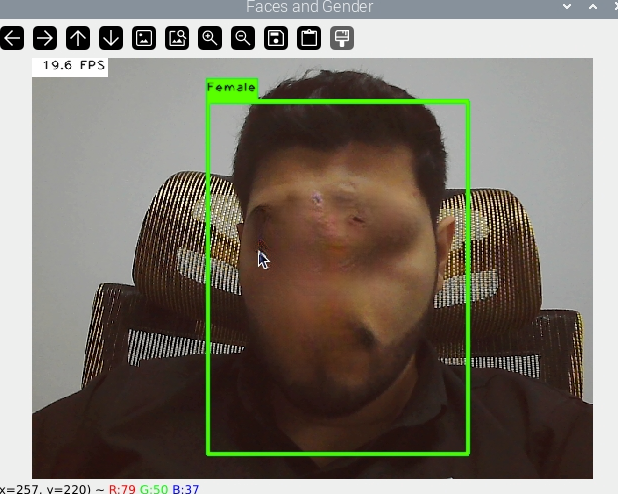This screenshot has height=494, width=618.
Task: Click the pan right arrow icon
Action: [x=45, y=38]
